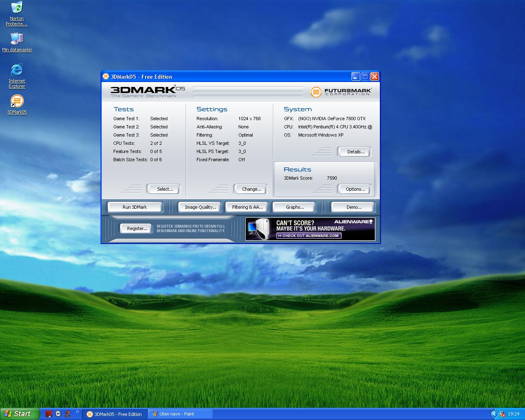This screenshot has height=420, width=525.
Task: Click Run 3DMark button
Action: (135, 207)
